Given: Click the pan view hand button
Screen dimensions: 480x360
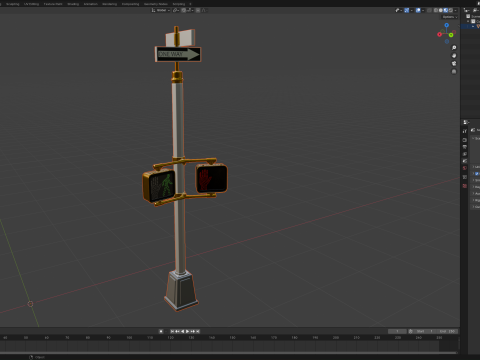Looking at the screenshot, I should 454,56.
